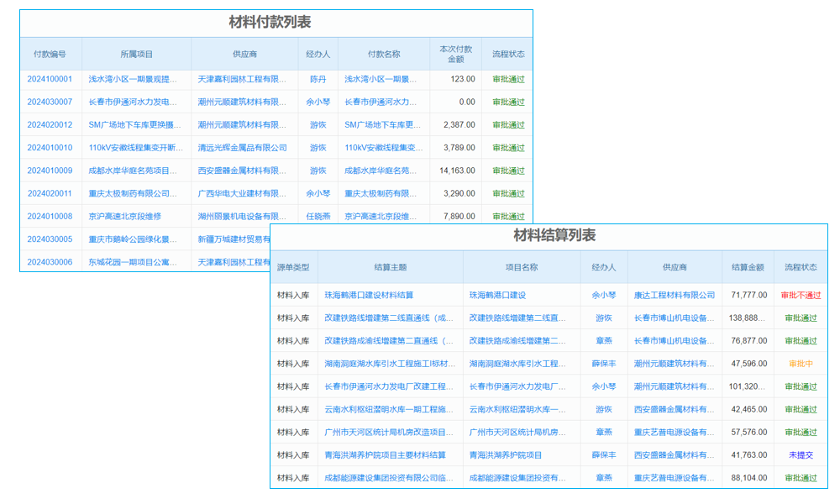840x504 pixels.
Task: Click 审批通过 status on 京沪高速 payment row
Action: [x=510, y=216]
